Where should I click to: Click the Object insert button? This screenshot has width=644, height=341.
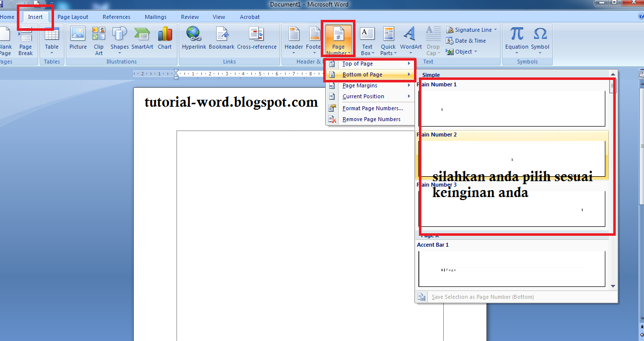click(459, 52)
